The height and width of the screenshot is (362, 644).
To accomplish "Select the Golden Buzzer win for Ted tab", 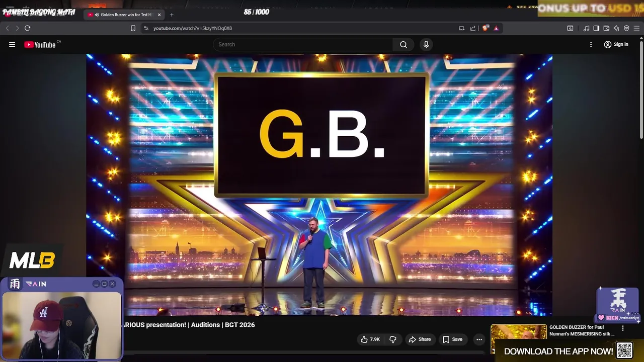I will coord(124,15).
